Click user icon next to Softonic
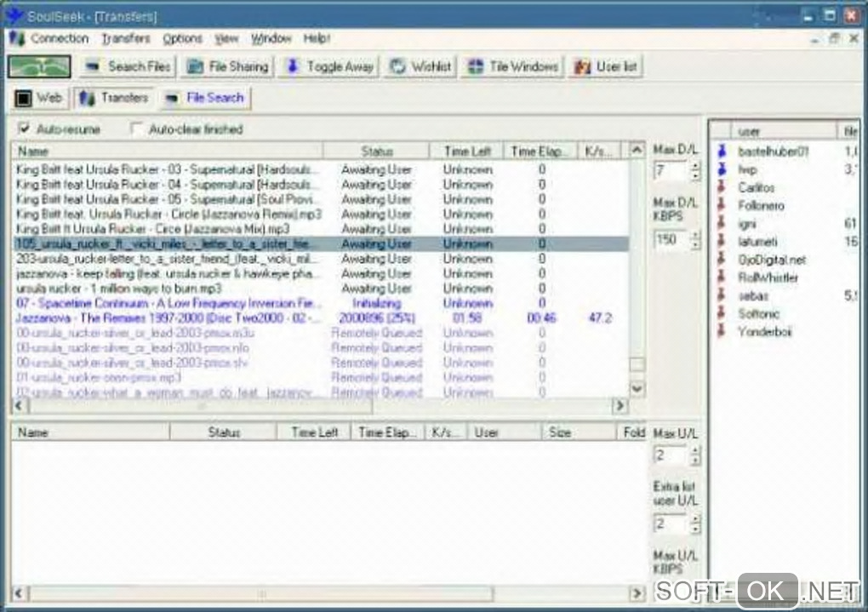Image resolution: width=868 pixels, height=612 pixels. click(722, 313)
